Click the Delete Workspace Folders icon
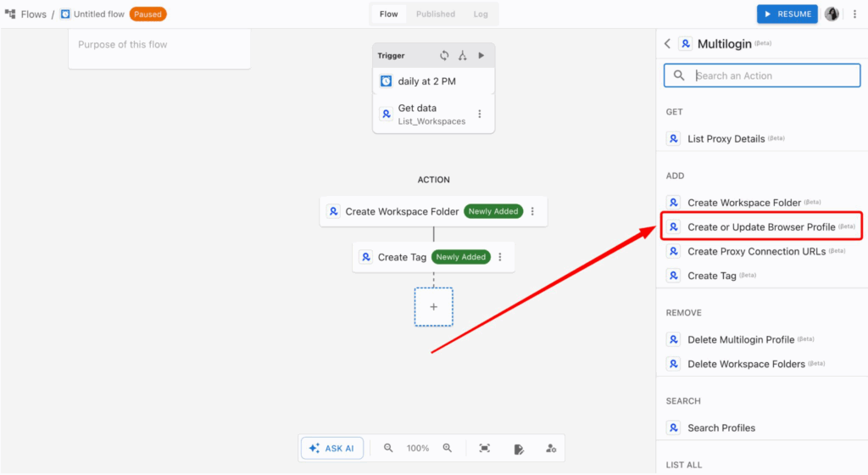The width and height of the screenshot is (868, 475). pyautogui.click(x=674, y=364)
